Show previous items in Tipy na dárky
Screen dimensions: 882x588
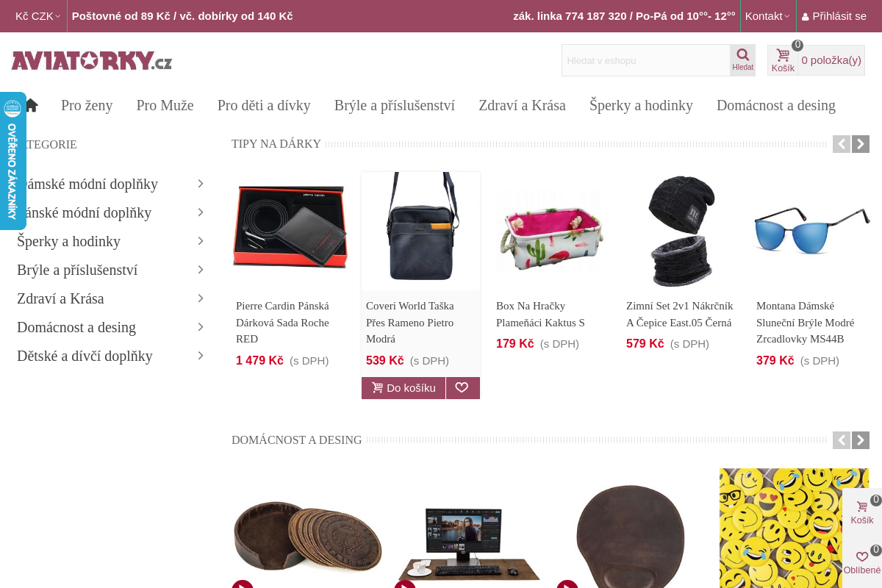[x=842, y=144]
